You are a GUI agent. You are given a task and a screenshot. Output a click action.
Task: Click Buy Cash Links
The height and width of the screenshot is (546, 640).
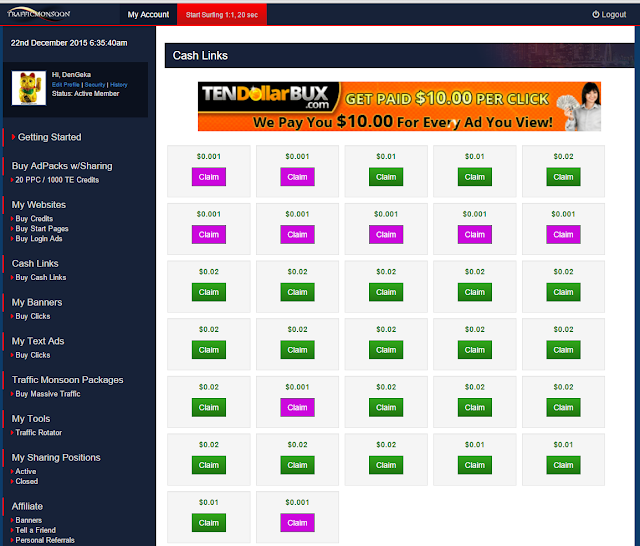pyautogui.click(x=41, y=277)
